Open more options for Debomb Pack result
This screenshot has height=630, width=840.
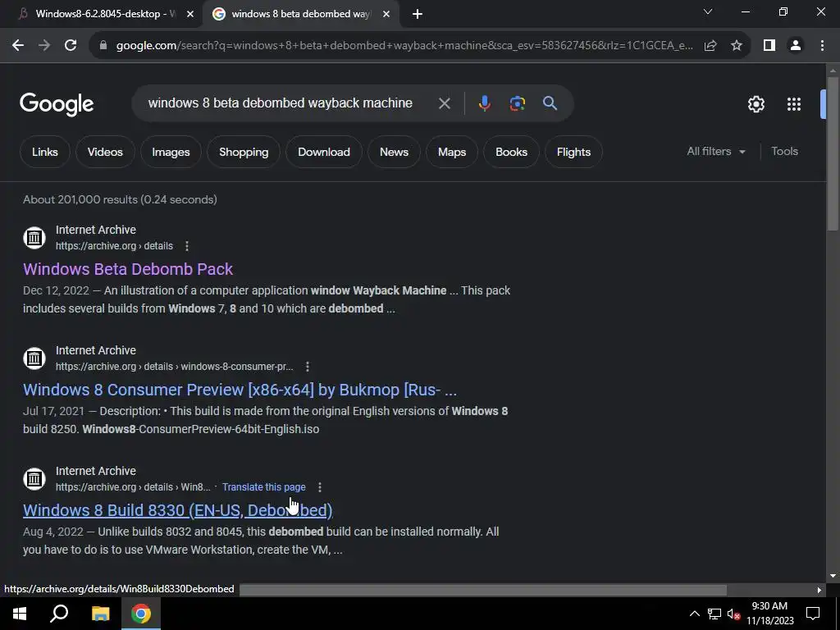186,246
